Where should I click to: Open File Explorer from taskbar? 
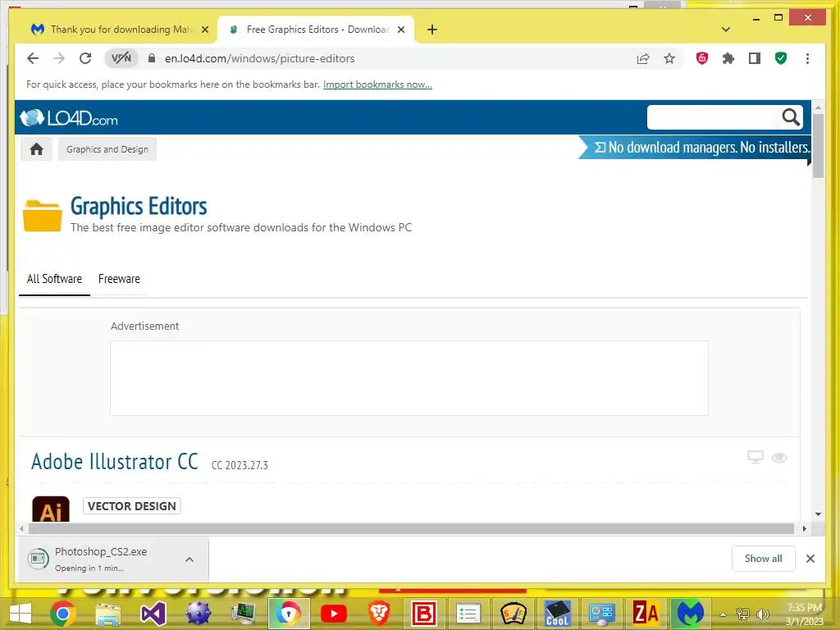coord(107,614)
